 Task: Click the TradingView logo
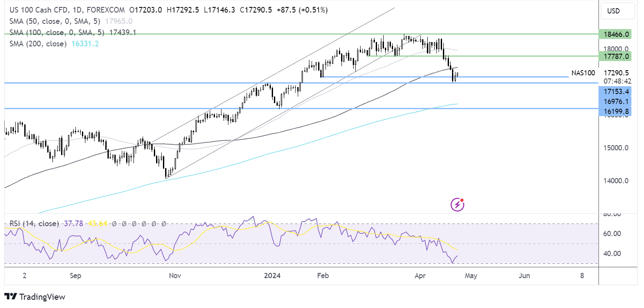(35, 297)
